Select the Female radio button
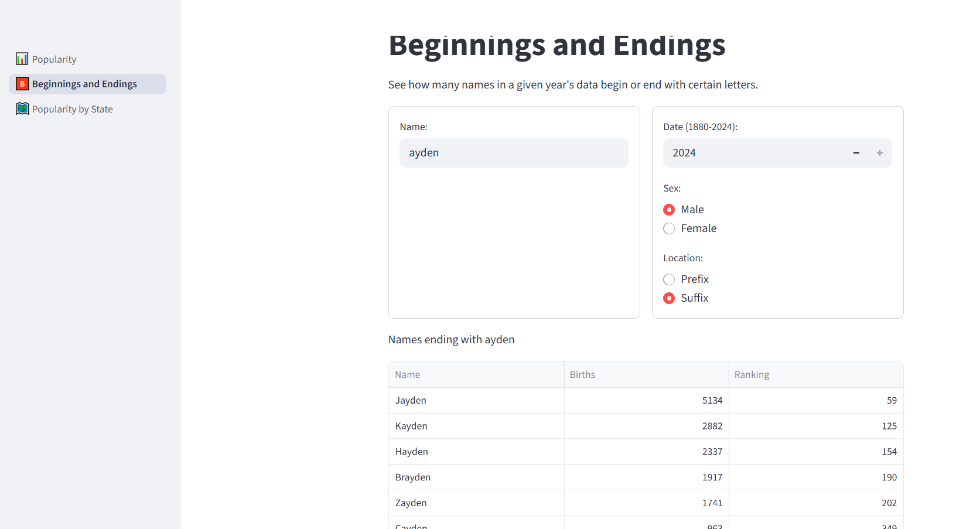 pos(669,228)
